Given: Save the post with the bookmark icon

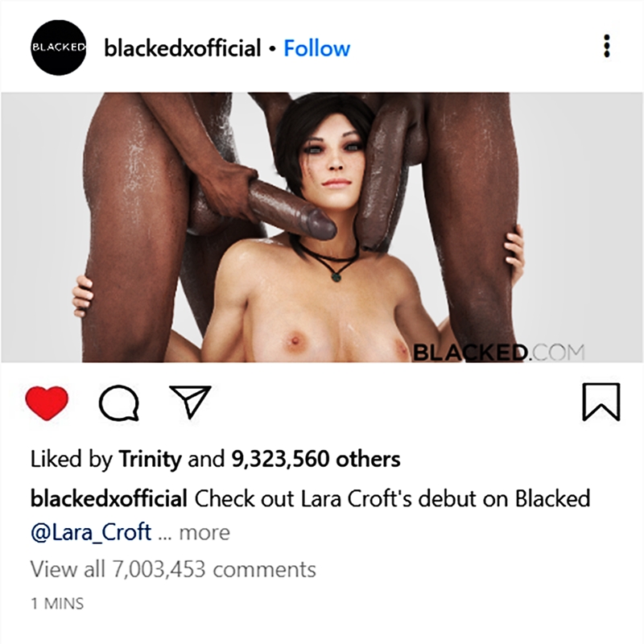Looking at the screenshot, I should point(601,402).
